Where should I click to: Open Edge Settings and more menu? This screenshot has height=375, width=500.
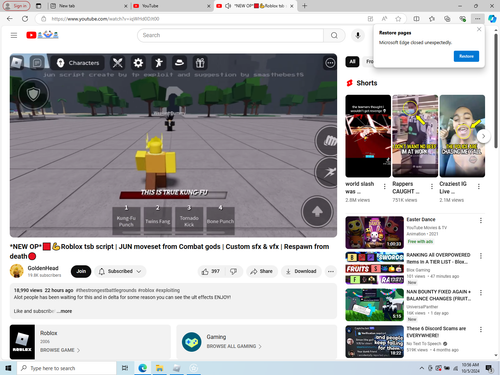478,19
